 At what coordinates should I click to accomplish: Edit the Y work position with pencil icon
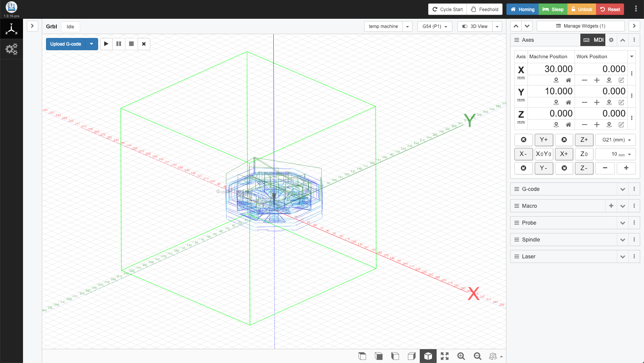[621, 102]
